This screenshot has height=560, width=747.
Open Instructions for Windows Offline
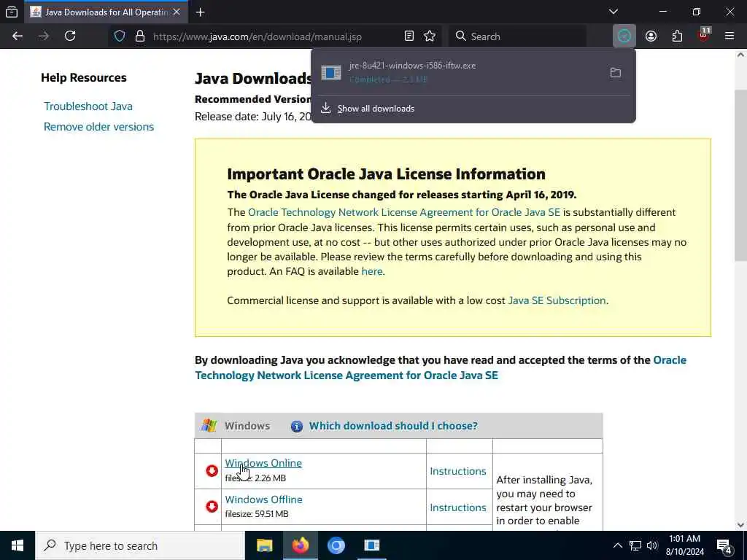[458, 507]
